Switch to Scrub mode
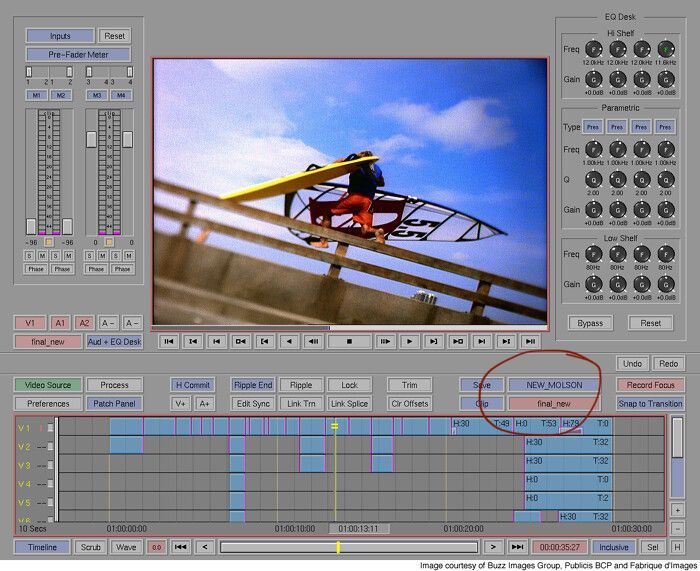The height and width of the screenshot is (571, 700). (x=91, y=547)
